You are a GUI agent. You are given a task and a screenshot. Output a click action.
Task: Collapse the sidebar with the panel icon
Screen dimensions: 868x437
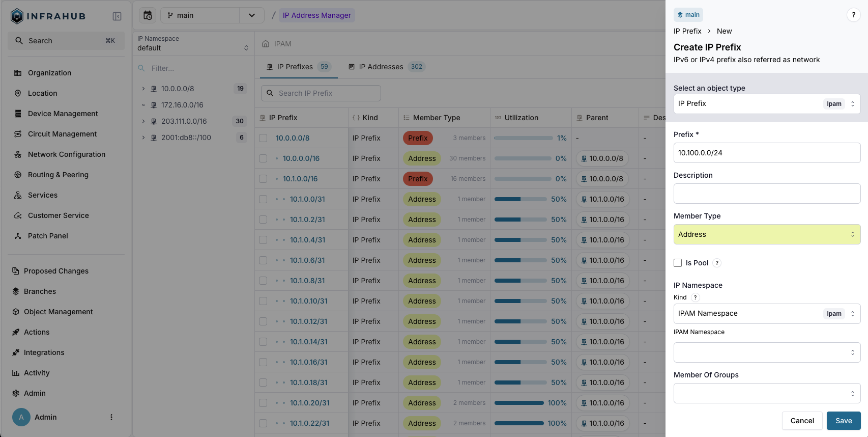tap(117, 16)
